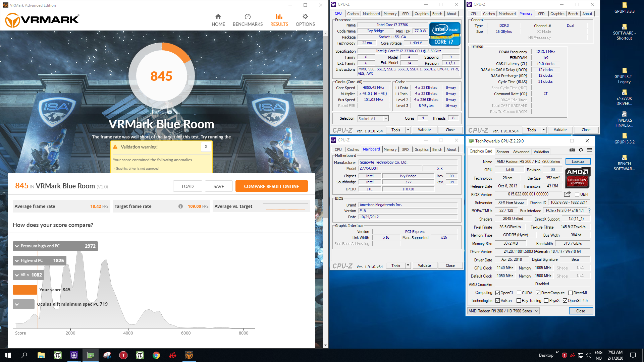Switch to Advanced tab in GPU-Z

[521, 152]
